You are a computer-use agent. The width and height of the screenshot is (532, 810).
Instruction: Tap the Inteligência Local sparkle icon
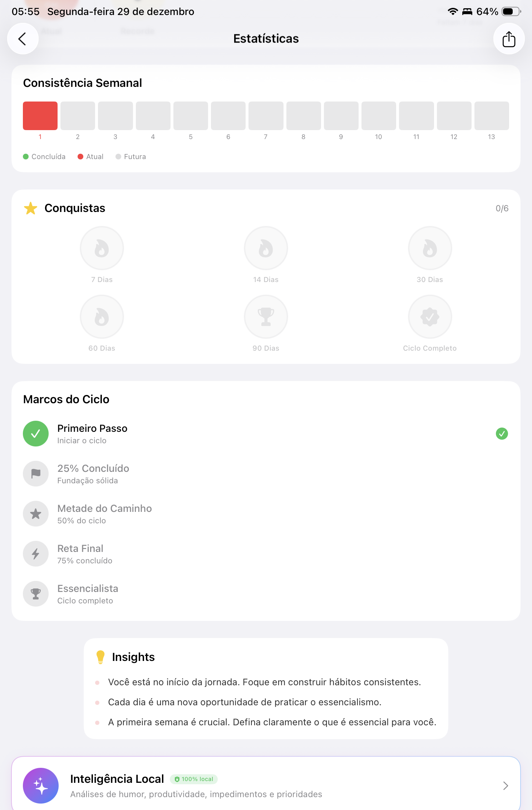point(41,785)
